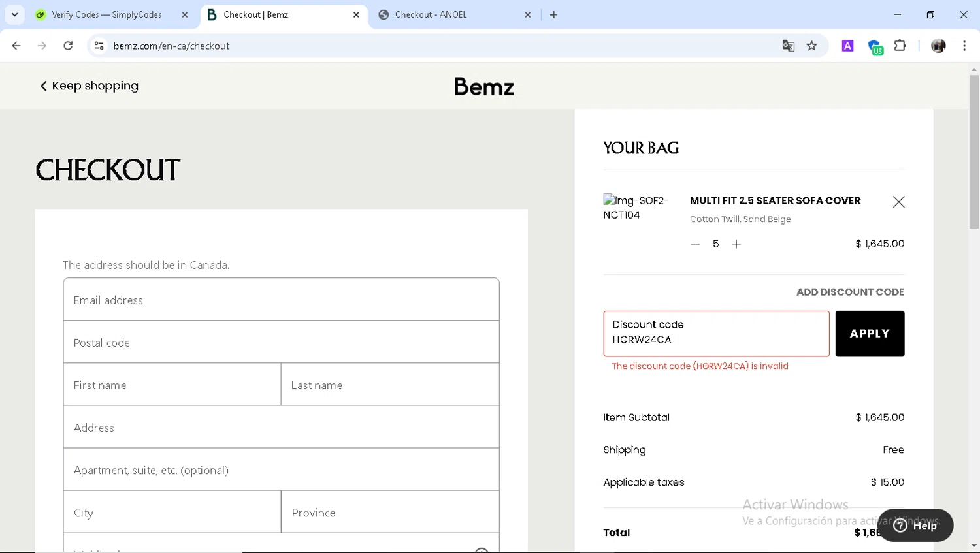Restore down the Chrome window
980x553 pixels.
tap(930, 14)
